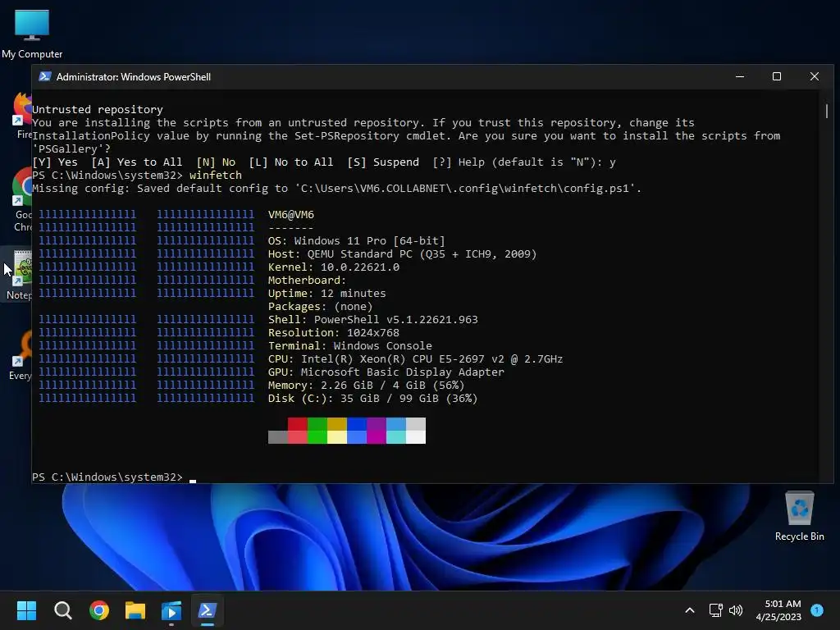Click the green color block in winfetch
The height and width of the screenshot is (630, 840).
317,424
